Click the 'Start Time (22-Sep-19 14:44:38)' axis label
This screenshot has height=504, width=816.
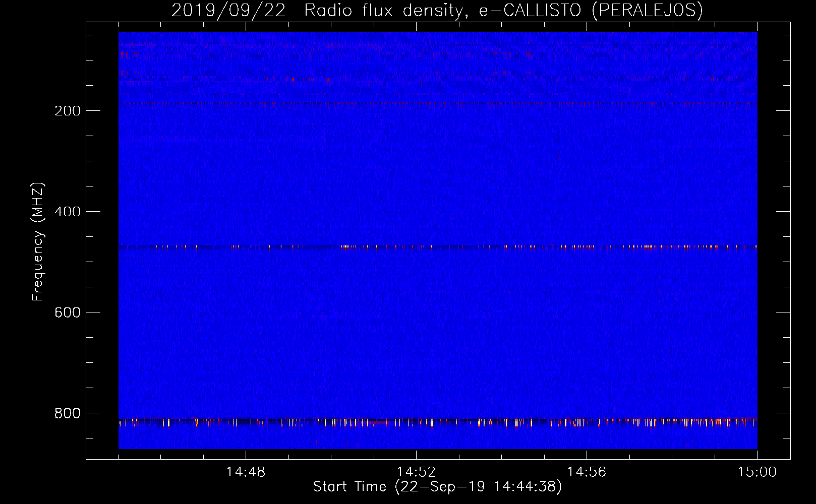click(437, 487)
